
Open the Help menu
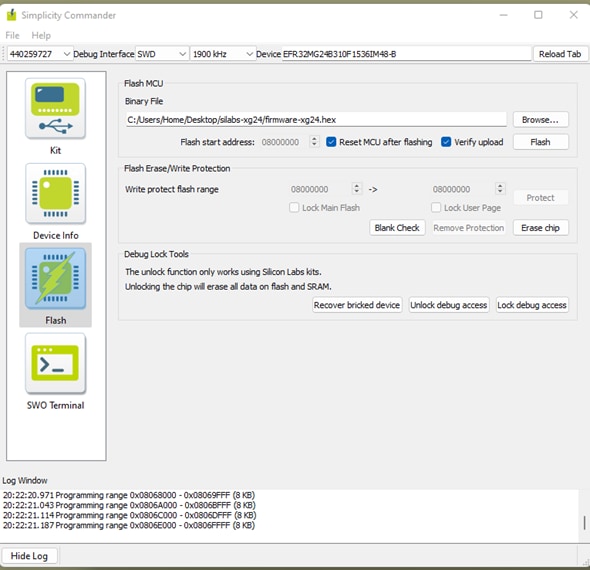point(41,35)
